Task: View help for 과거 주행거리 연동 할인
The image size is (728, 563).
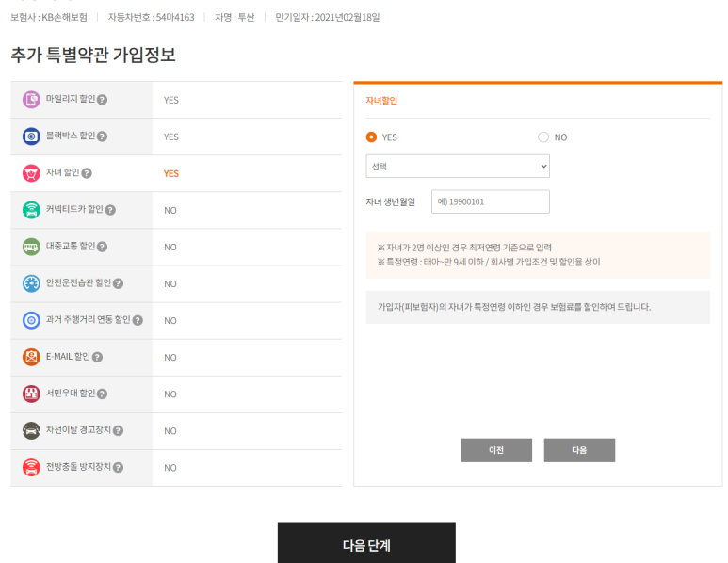Action: click(138, 320)
